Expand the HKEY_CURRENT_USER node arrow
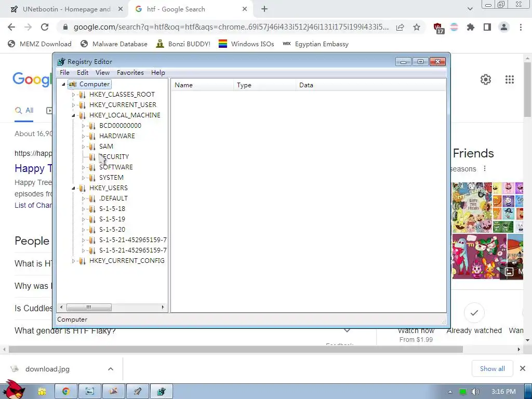Image resolution: width=532 pixels, height=399 pixels. point(73,105)
